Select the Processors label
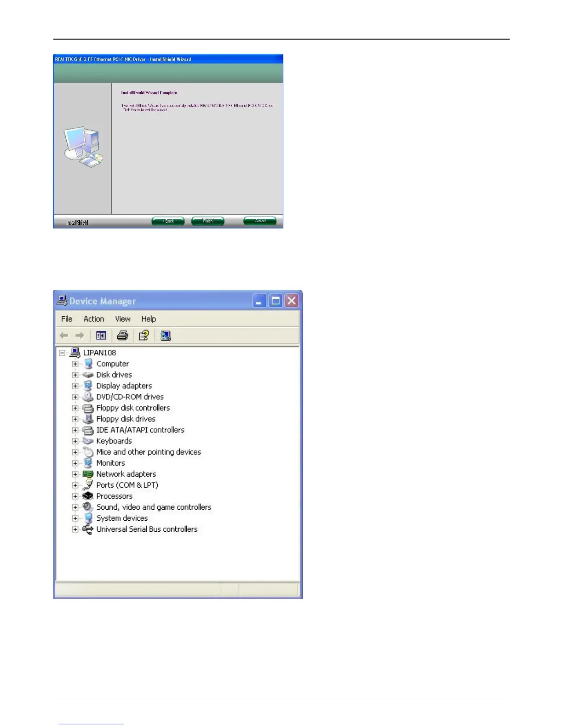 [x=115, y=496]
